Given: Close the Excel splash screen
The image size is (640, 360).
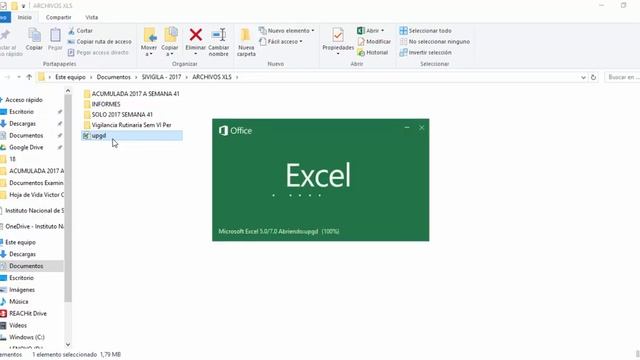Looking at the screenshot, I should point(422,128).
